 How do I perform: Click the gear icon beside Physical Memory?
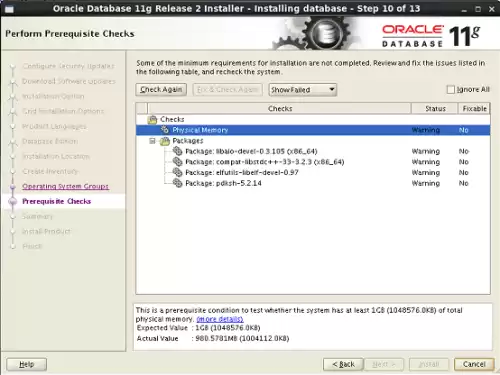(x=164, y=130)
